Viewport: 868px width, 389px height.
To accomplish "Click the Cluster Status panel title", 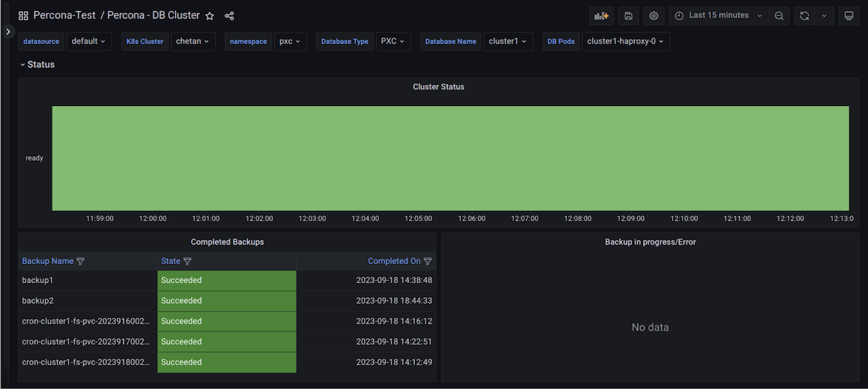I will point(438,87).
